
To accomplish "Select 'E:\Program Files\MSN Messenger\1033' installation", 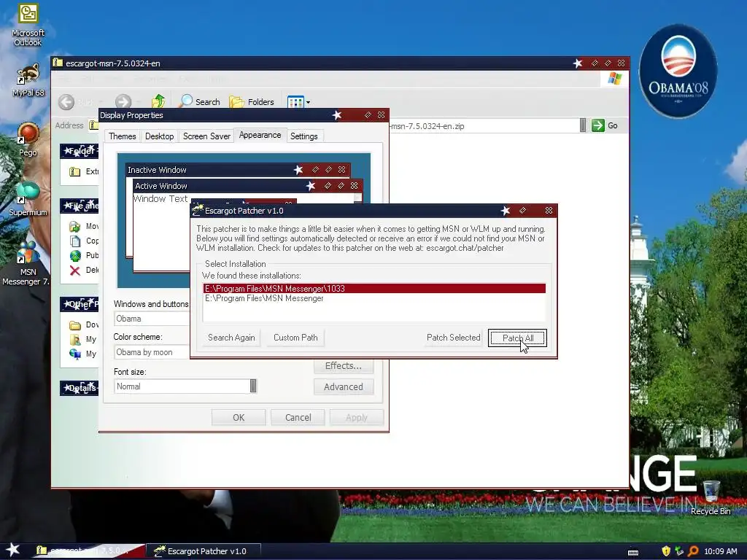I will (374, 289).
